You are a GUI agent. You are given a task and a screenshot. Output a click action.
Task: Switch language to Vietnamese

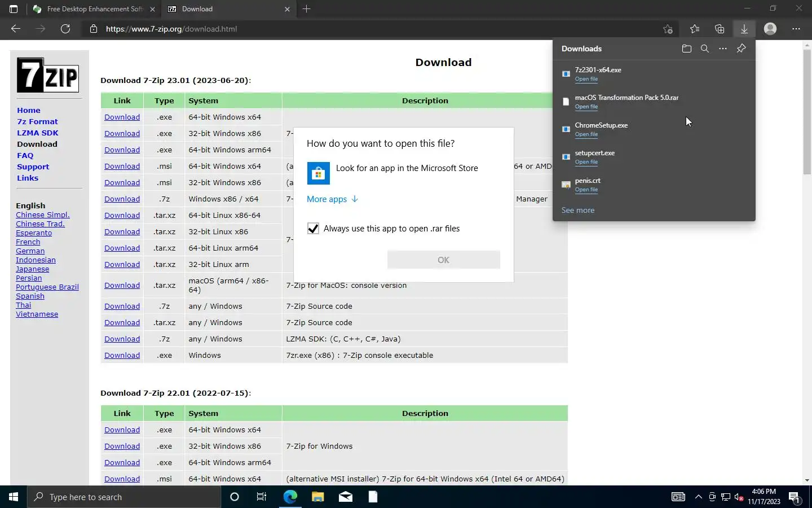pyautogui.click(x=37, y=314)
